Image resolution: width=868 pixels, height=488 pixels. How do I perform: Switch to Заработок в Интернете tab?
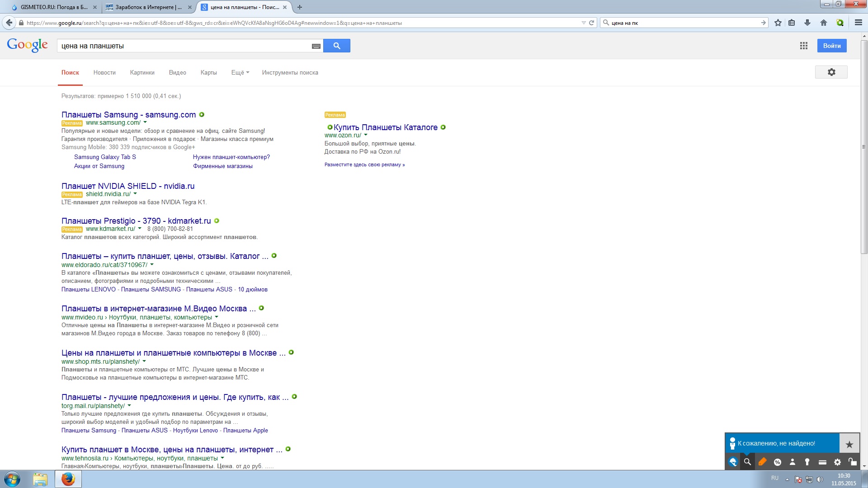click(148, 7)
